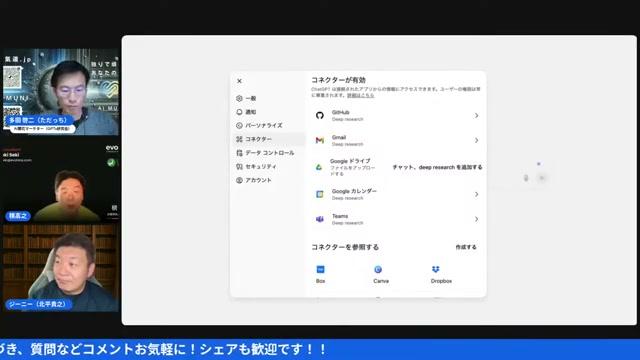
Task: Click the Google Drive logo icon
Action: 318,167
